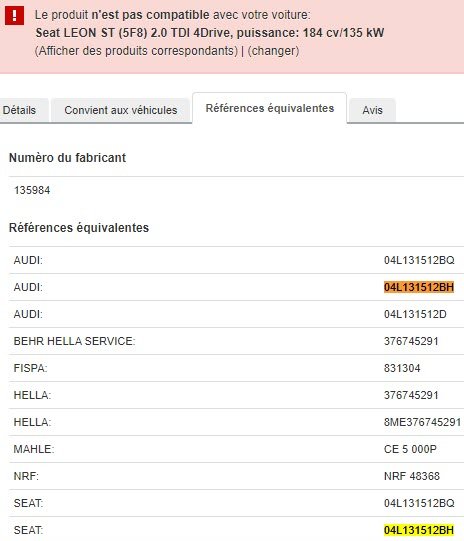Viewport: 464px width, 541px height.
Task: Select the AUDI reference 04L131512D
Action: pos(415,314)
